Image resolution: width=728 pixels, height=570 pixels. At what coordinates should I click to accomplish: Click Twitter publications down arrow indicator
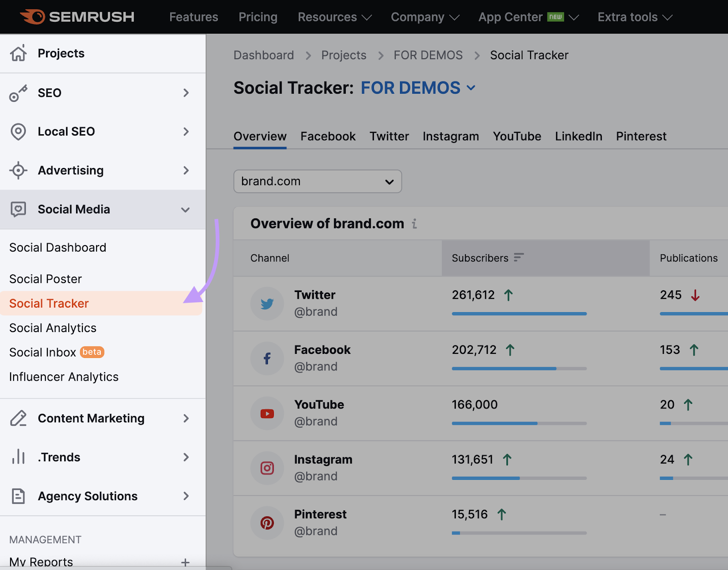695,295
